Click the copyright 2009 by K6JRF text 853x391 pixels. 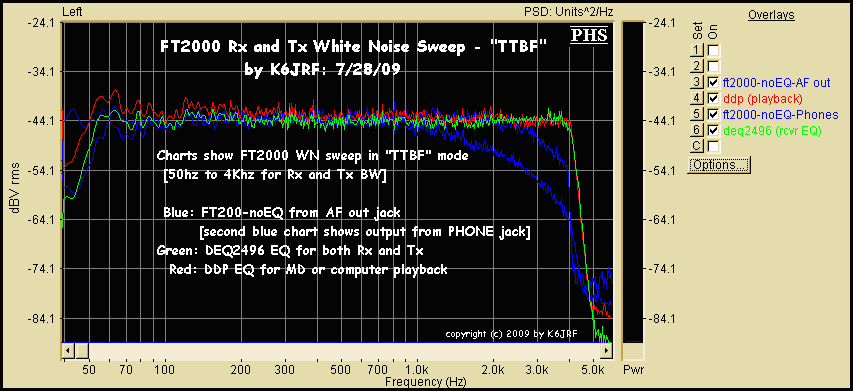tap(512, 334)
